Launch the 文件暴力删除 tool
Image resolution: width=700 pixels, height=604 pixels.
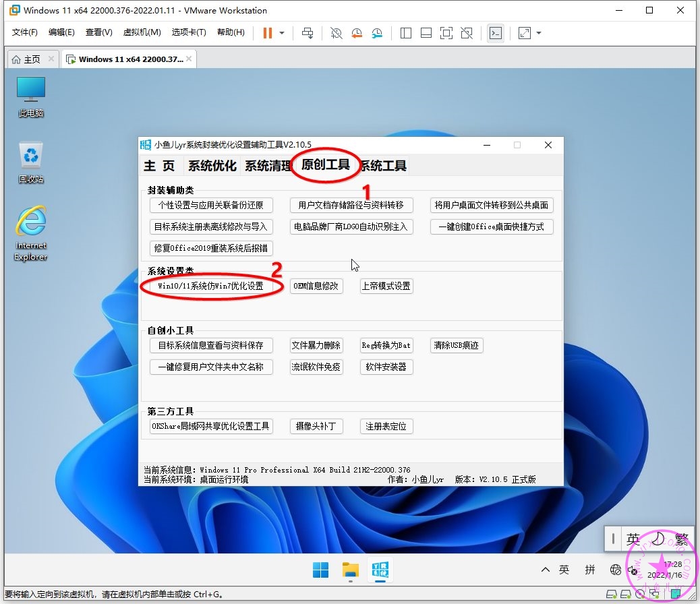coord(316,346)
